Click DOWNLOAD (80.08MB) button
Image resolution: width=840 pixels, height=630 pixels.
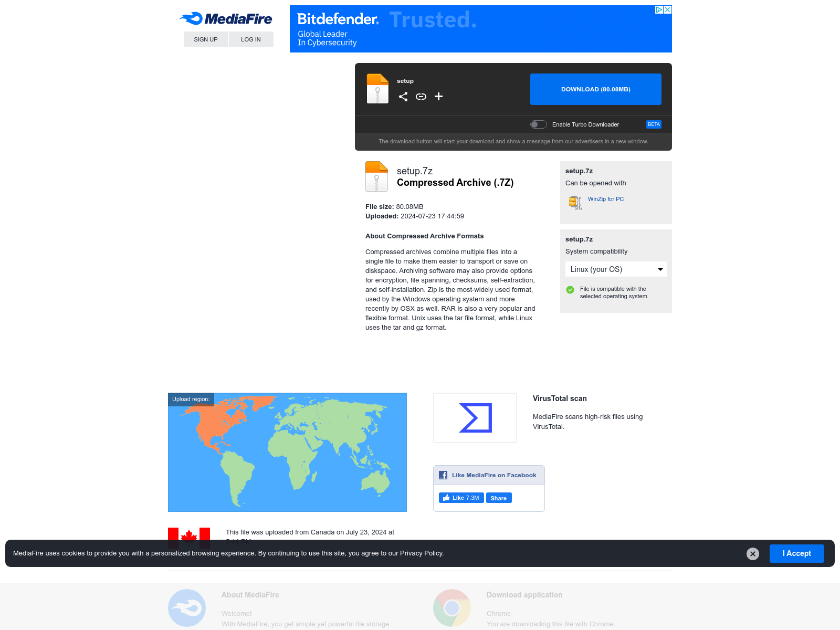click(596, 89)
